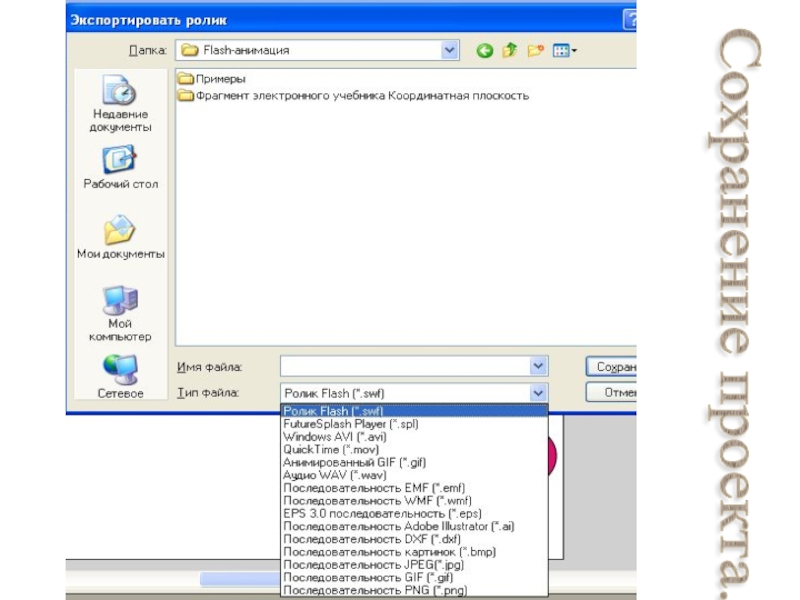Open Недавние документы in places bar

pos(120,104)
